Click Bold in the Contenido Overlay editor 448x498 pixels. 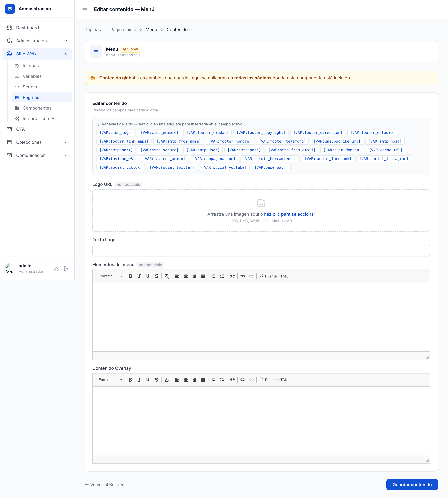click(x=131, y=380)
